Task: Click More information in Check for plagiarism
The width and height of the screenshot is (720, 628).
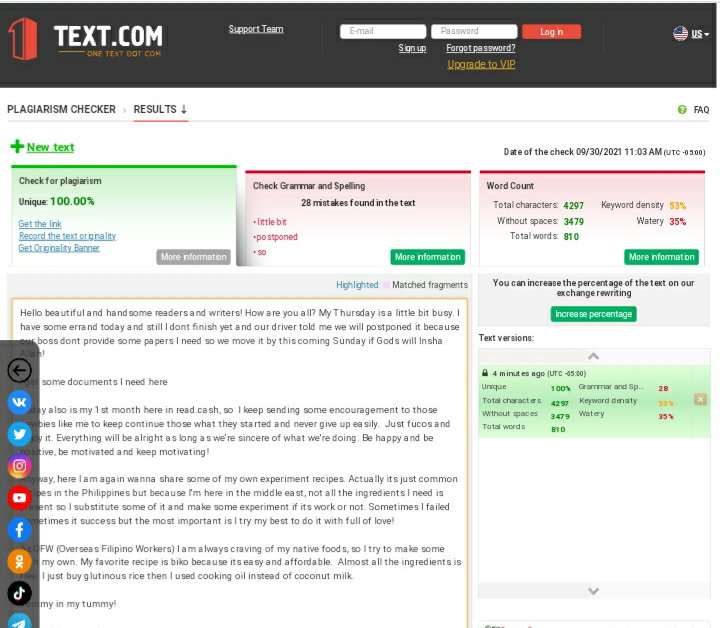Action: click(x=193, y=257)
